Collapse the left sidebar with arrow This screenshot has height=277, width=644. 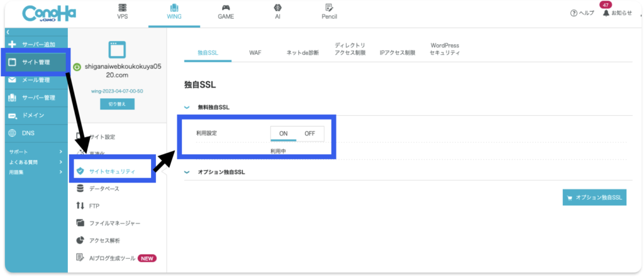click(8, 31)
